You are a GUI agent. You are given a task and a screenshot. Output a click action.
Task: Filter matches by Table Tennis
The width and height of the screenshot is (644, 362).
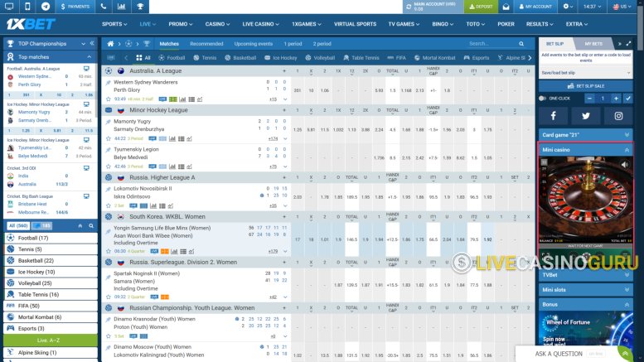tap(361, 58)
